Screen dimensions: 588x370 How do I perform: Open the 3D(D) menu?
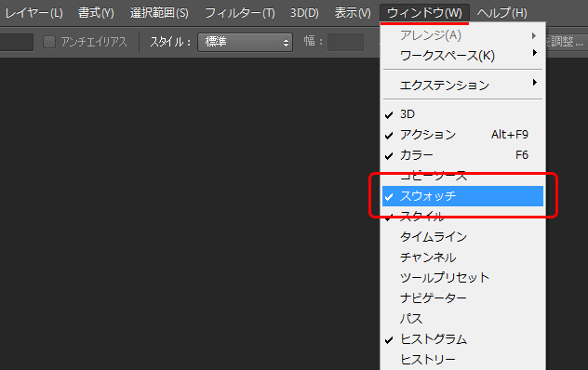coord(304,13)
